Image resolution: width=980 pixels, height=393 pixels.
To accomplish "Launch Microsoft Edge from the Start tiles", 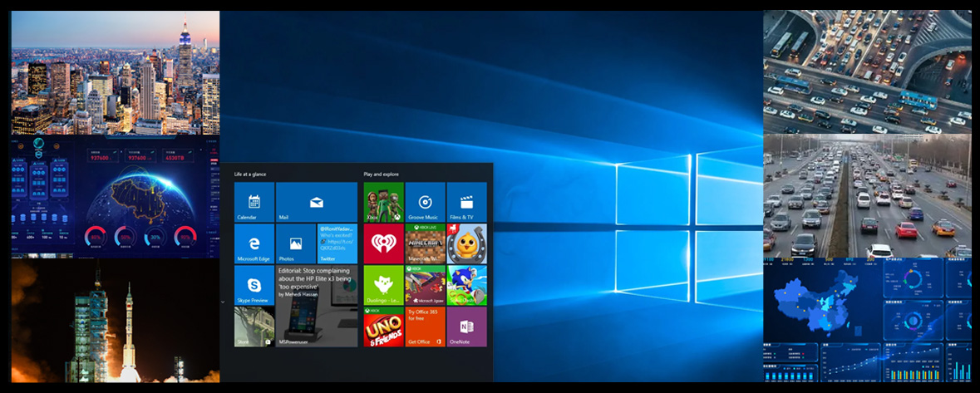I will pyautogui.click(x=254, y=243).
